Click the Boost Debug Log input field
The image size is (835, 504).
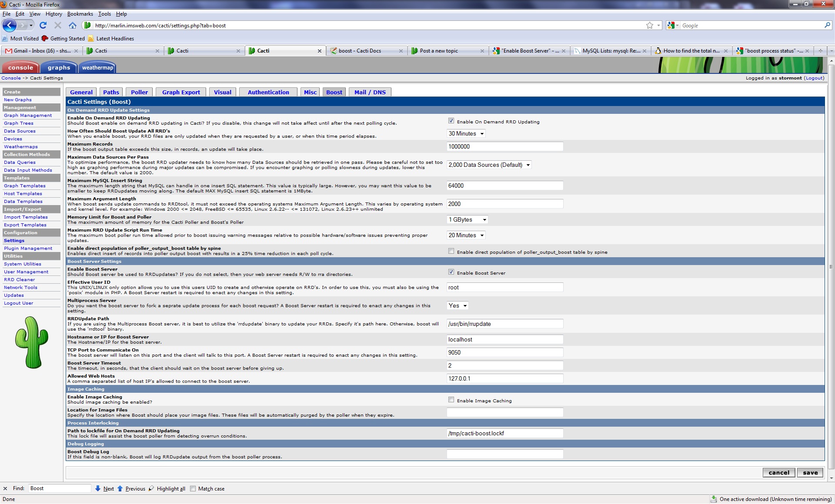pos(505,454)
